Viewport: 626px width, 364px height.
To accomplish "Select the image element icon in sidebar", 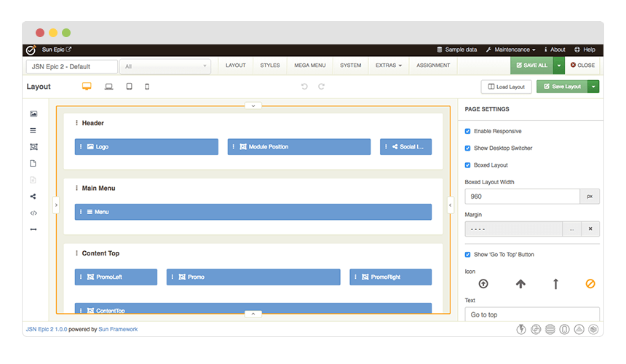I will (33, 114).
